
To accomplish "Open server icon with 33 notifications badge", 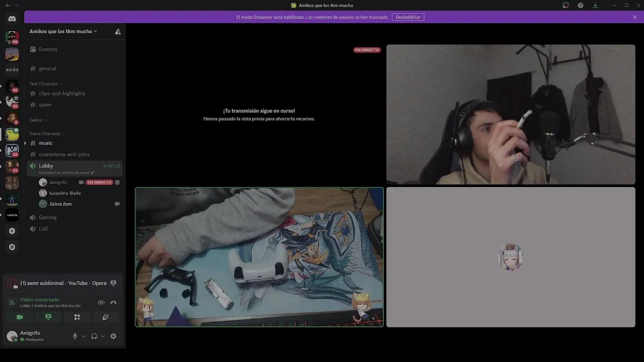I will pos(12,150).
